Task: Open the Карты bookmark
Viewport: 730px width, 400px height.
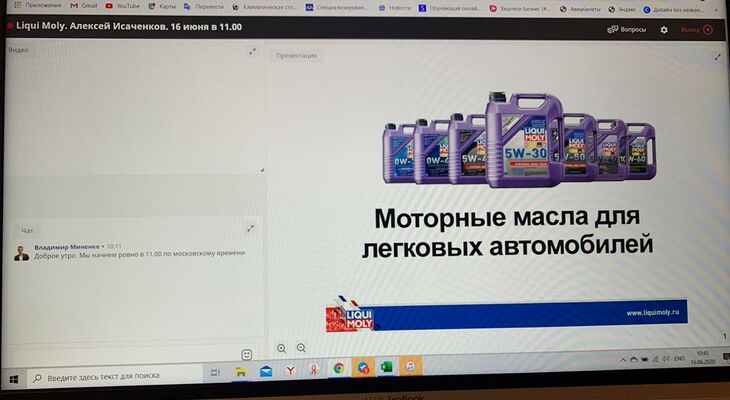Action: [x=162, y=7]
